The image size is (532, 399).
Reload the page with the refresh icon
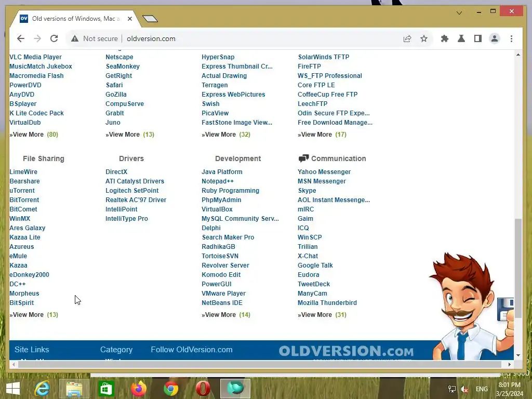click(54, 38)
